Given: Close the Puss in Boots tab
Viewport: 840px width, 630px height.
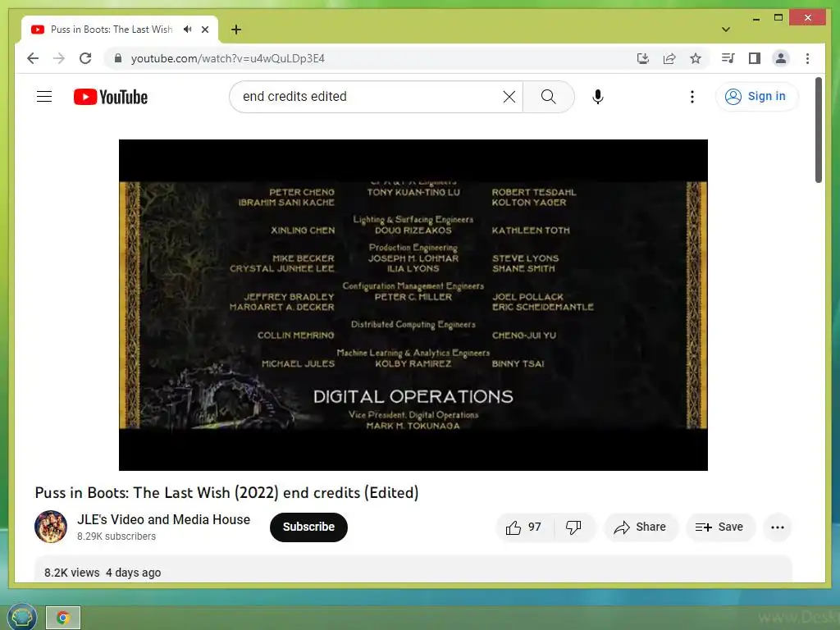Looking at the screenshot, I should coord(204,30).
